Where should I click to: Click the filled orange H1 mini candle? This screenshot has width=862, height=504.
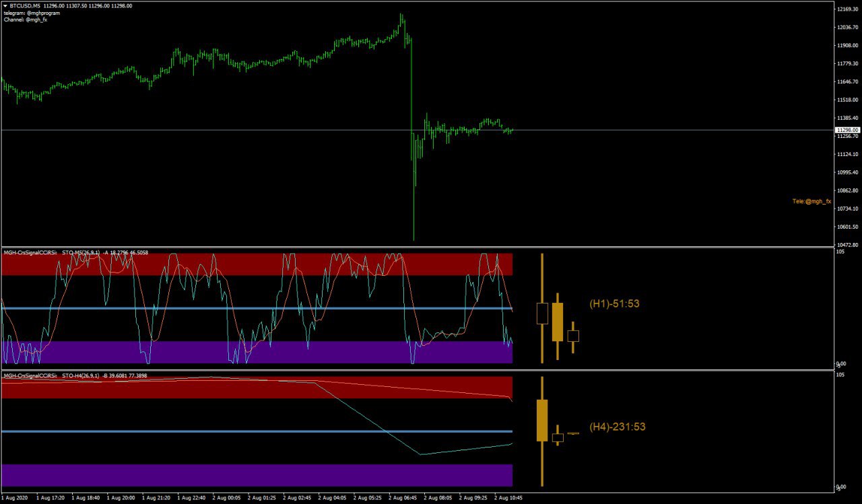[558, 322]
